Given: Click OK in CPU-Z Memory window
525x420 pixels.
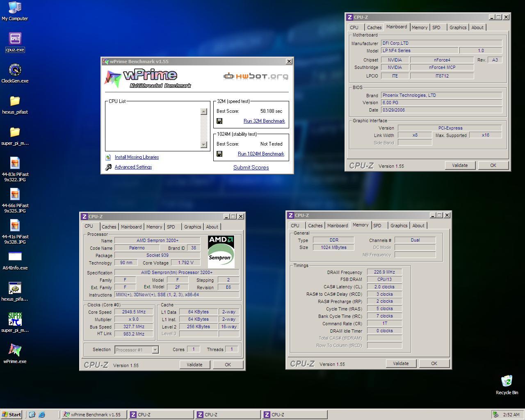Looking at the screenshot, I should 434,363.
